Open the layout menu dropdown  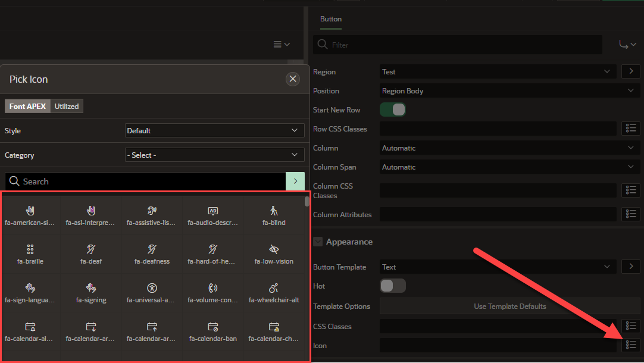click(282, 45)
